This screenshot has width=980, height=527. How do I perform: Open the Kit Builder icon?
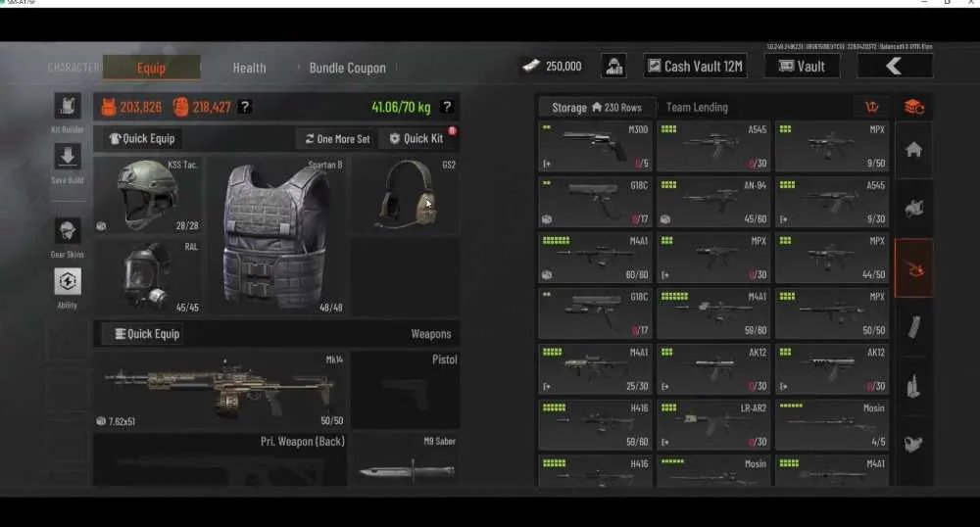pos(68,106)
